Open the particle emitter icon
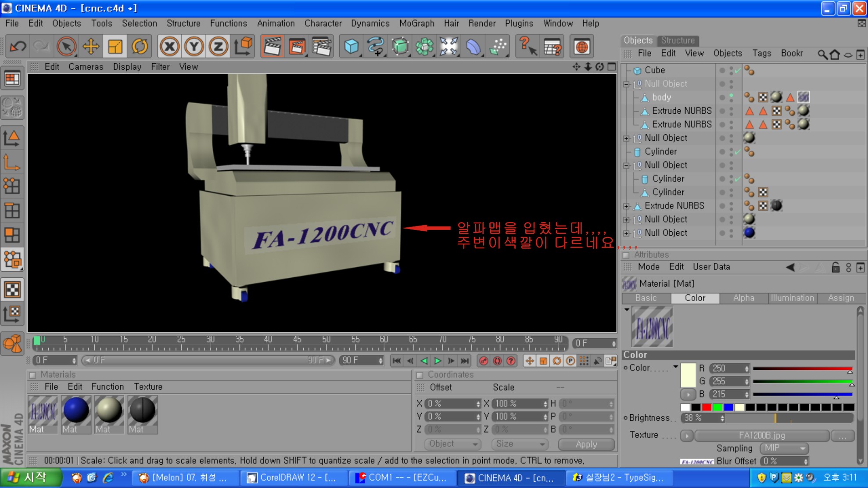 click(498, 47)
